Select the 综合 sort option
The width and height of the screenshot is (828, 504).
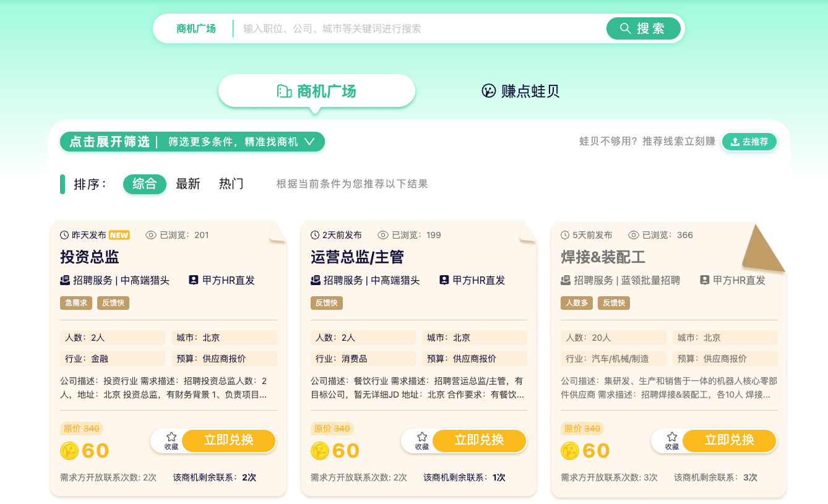(145, 184)
